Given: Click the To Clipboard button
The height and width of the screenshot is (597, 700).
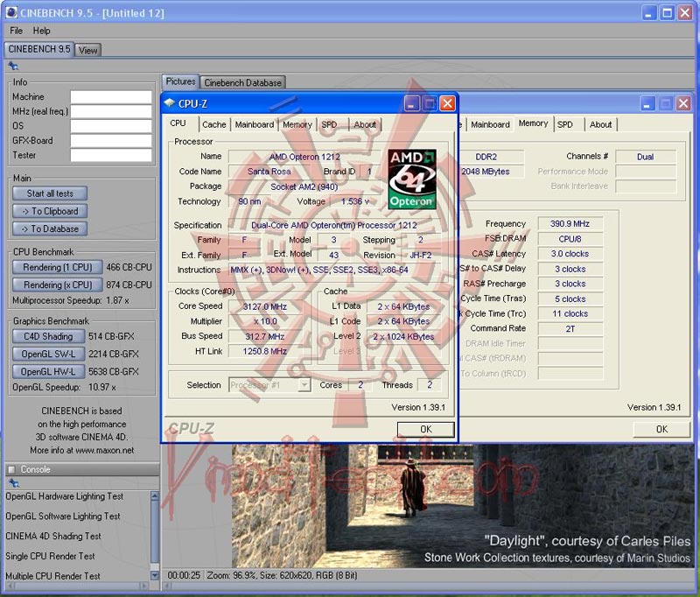Looking at the screenshot, I should (50, 211).
